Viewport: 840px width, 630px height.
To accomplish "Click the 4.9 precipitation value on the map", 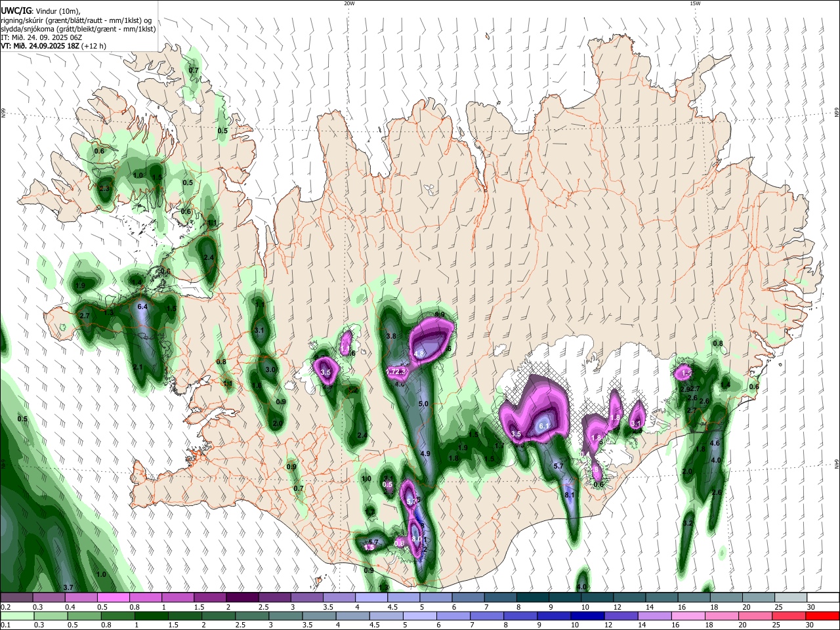I will pyautogui.click(x=425, y=453).
